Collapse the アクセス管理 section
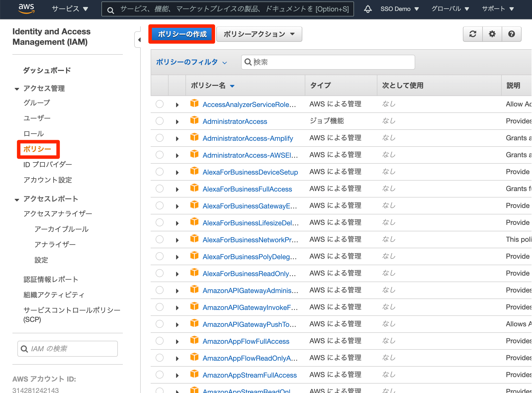This screenshot has width=532, height=393. click(x=17, y=89)
